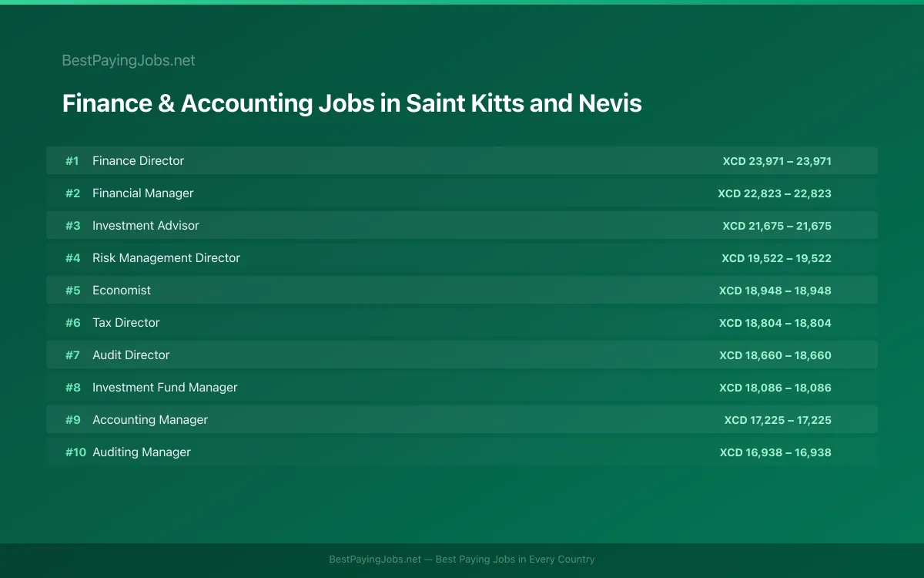This screenshot has width=924, height=578.
Task: Click salary XCD 23,971 – 23,971
Action: pyautogui.click(x=777, y=161)
